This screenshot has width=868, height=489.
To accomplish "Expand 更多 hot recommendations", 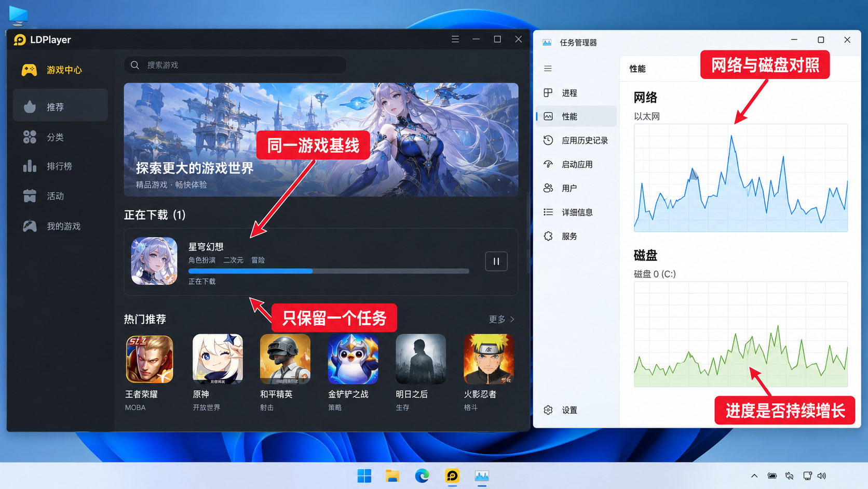I will pyautogui.click(x=501, y=319).
